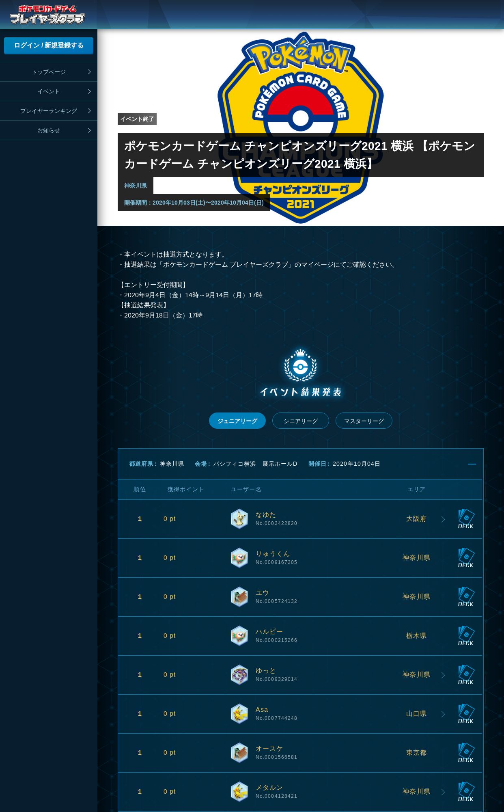The image size is (504, 812).
Task: Click メタルン's Pikachu avatar
Action: point(239,792)
